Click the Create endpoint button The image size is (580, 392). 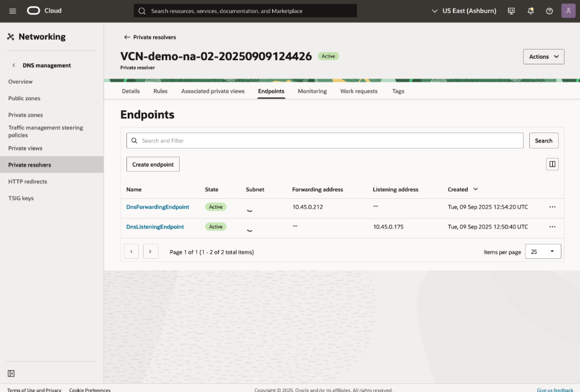point(153,164)
